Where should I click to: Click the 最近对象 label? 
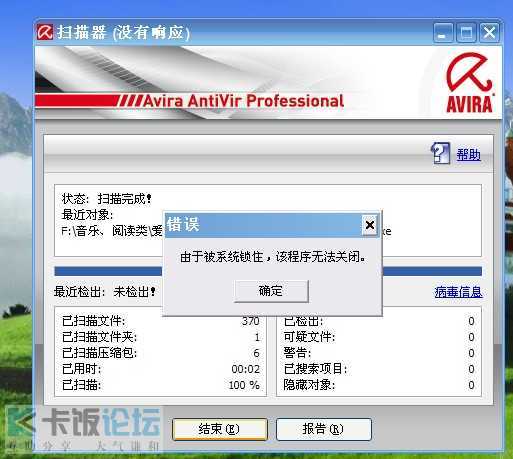point(87,215)
